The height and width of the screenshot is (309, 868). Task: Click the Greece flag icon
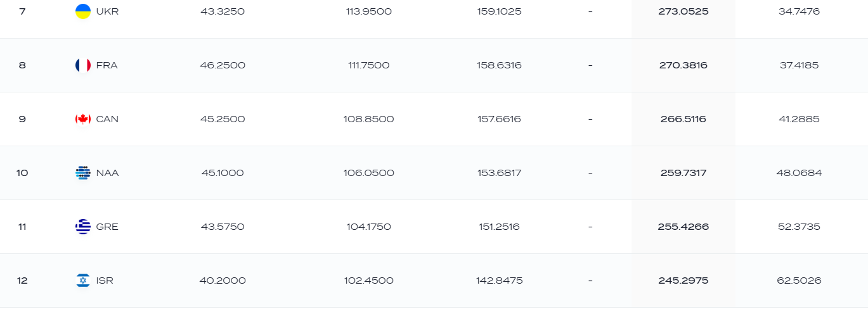point(83,227)
